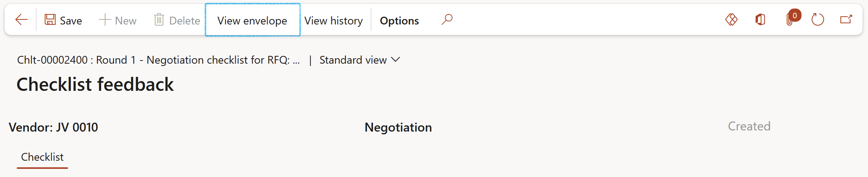The width and height of the screenshot is (868, 177).
Task: Click the Created status label
Action: point(749,127)
